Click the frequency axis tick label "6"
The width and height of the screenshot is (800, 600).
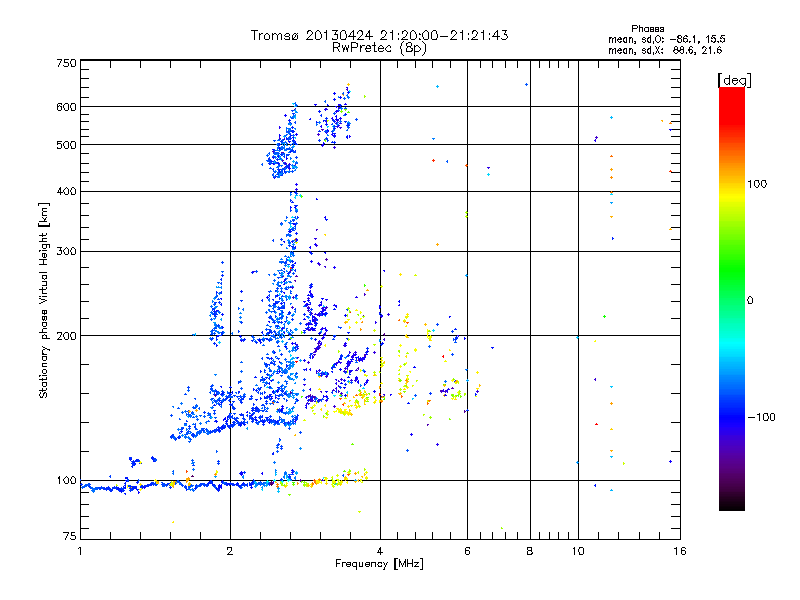click(467, 551)
